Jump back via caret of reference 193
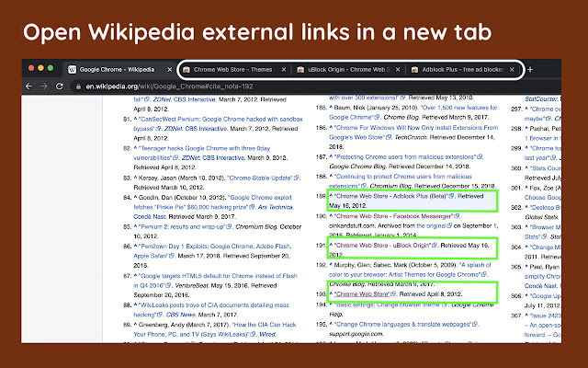Image resolution: width=588 pixels, height=368 pixels. (x=331, y=294)
